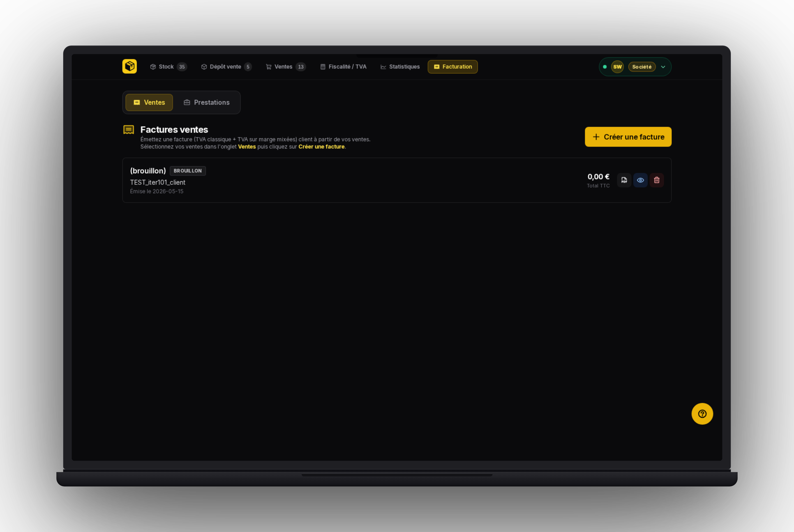Open the Statistiques page

(400, 67)
